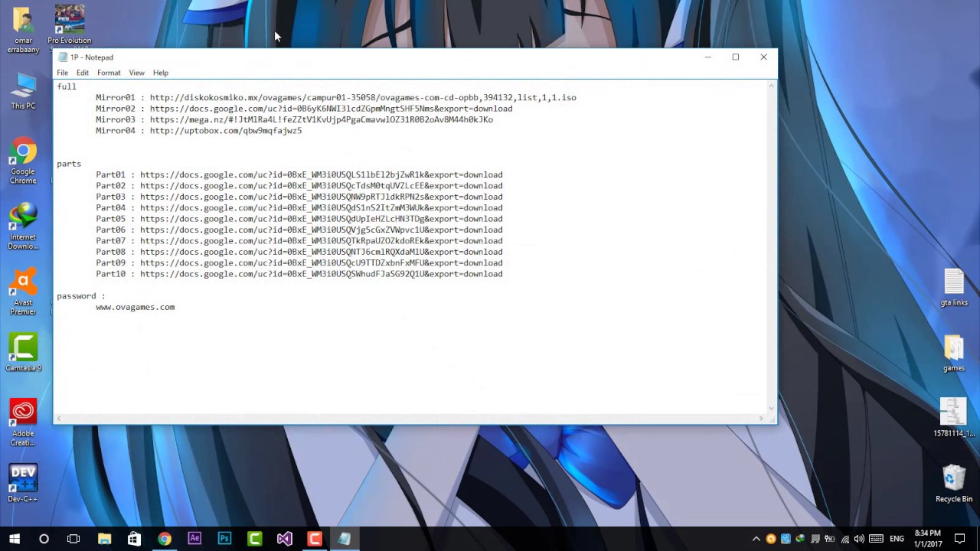980x551 pixels.
Task: Open the touch keyboard tray icon
Action: [877, 539]
